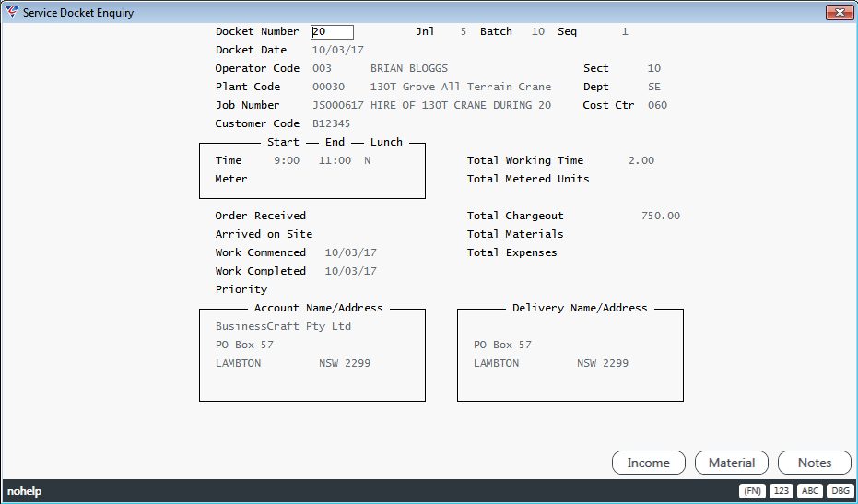Click the 'nohelp' status bar text
This screenshot has width=858, height=504.
click(25, 491)
